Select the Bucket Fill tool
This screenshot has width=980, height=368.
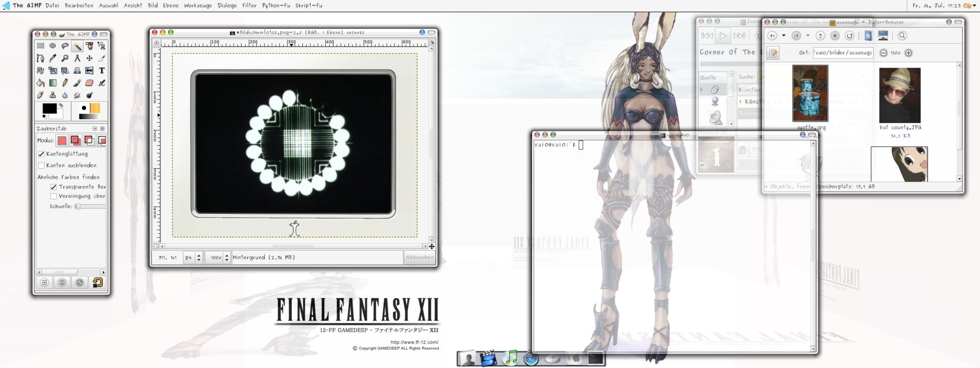(41, 83)
